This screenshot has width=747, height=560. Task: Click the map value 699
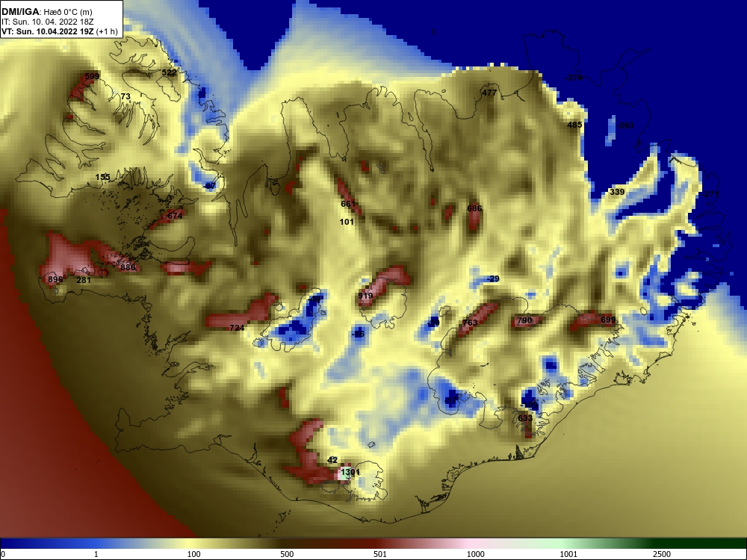tap(608, 320)
